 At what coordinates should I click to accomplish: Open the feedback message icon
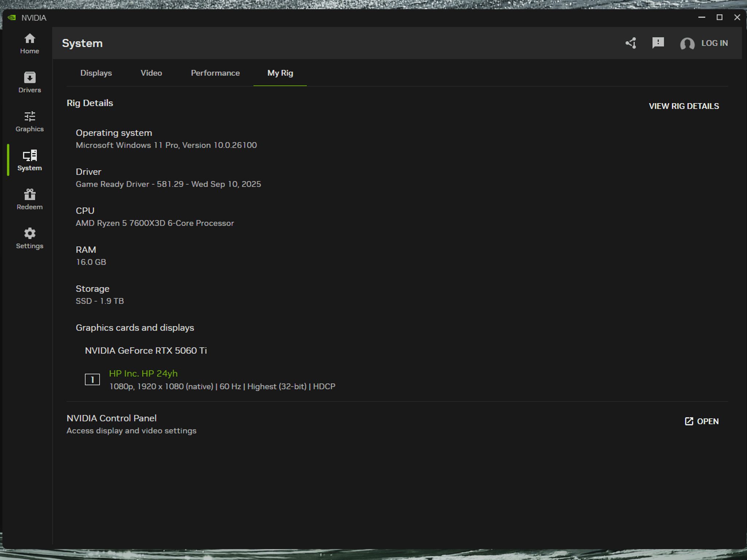pyautogui.click(x=658, y=43)
